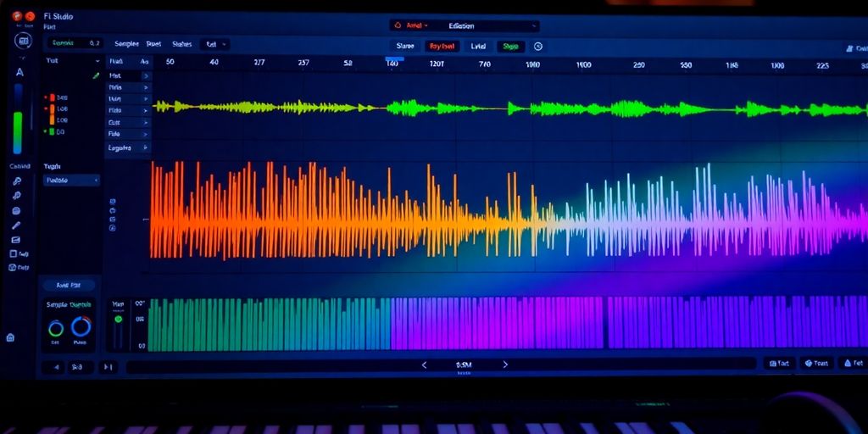Toggle the last checkbox icon at sidebar bottom
Screen dimensions: 868x434
tap(13, 267)
